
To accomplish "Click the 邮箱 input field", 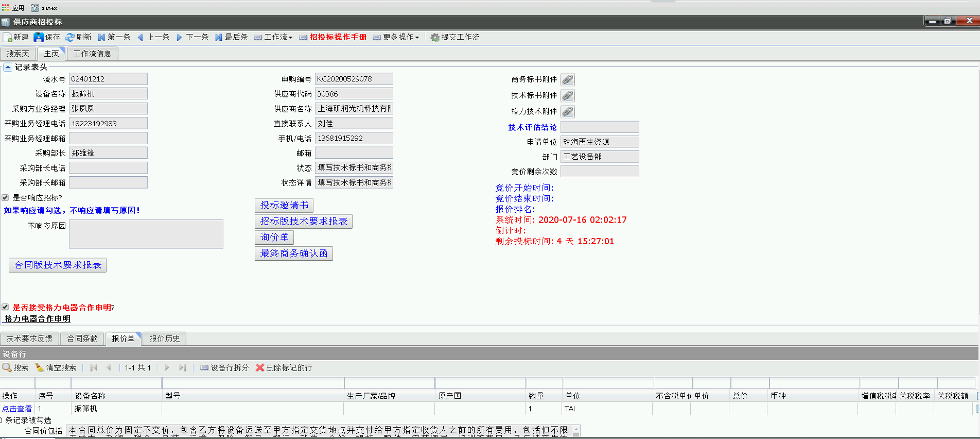I will pos(354,153).
